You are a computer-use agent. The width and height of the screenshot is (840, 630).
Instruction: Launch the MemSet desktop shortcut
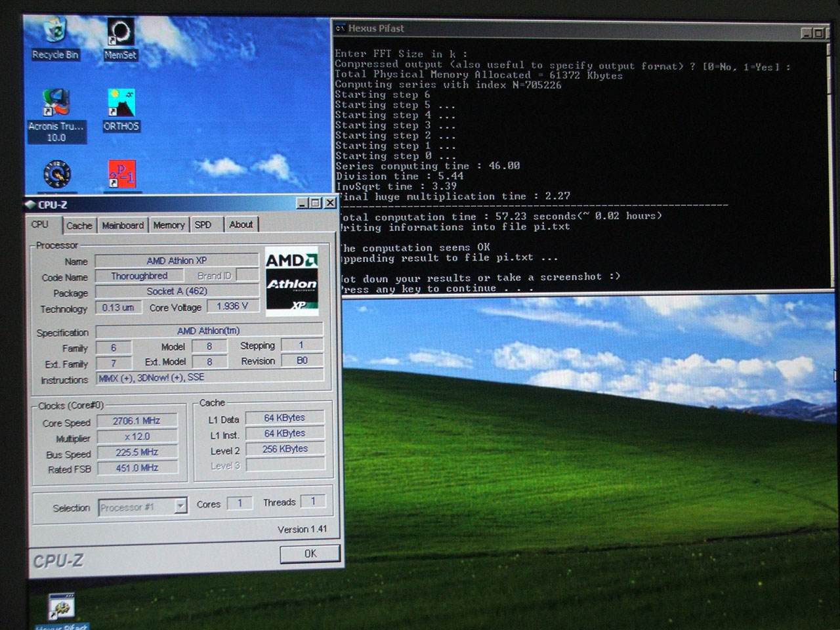(x=121, y=40)
